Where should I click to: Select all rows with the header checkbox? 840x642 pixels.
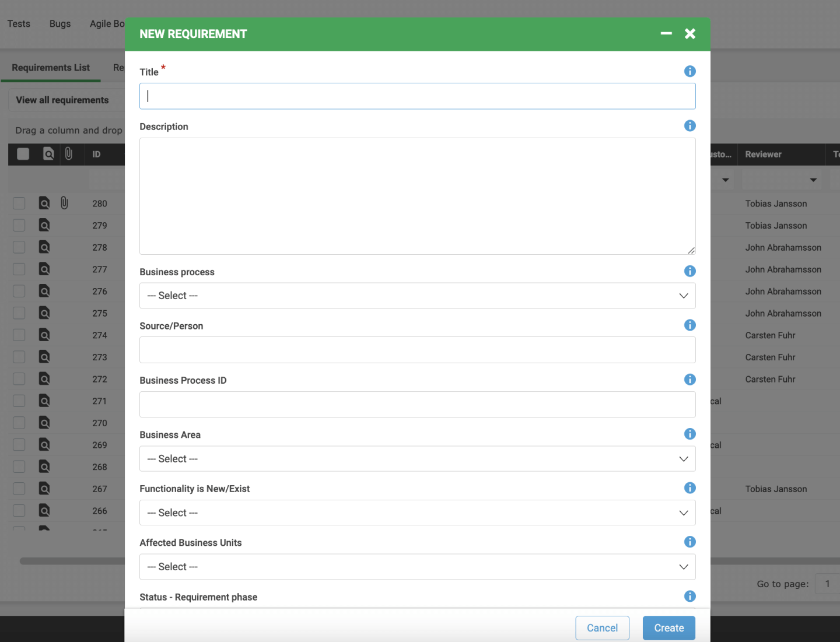(x=22, y=153)
